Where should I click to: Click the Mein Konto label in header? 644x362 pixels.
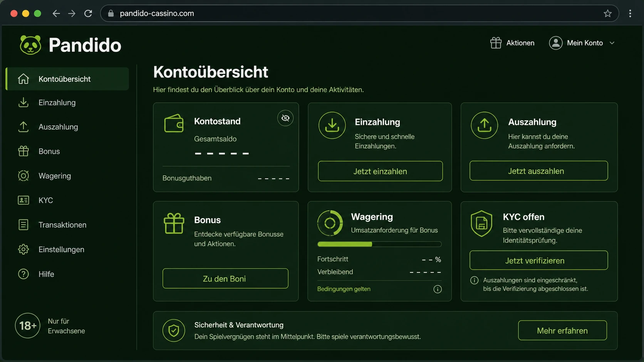click(585, 43)
